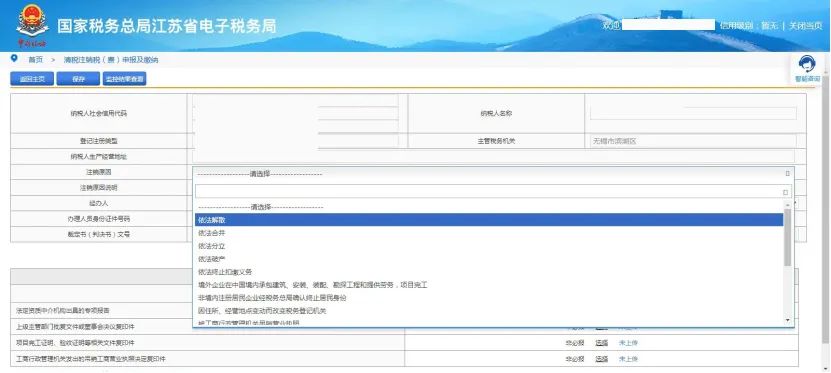
Task: Click 未上传 in the 项目完工证明 row
Action: coord(629,343)
